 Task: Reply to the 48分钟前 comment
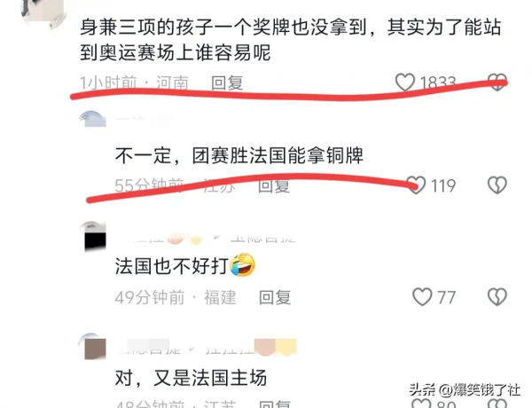tap(275, 404)
